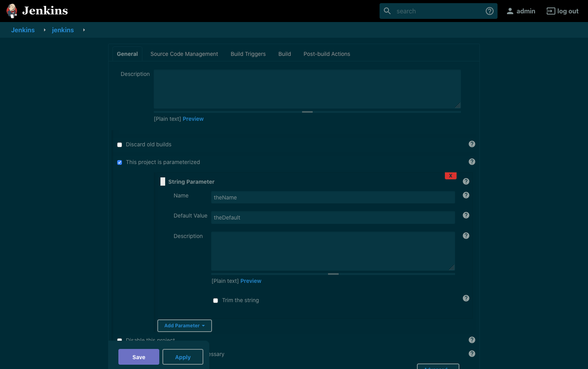Click the Name field containing theName
Screen dimensions: 588x369
coord(333,197)
